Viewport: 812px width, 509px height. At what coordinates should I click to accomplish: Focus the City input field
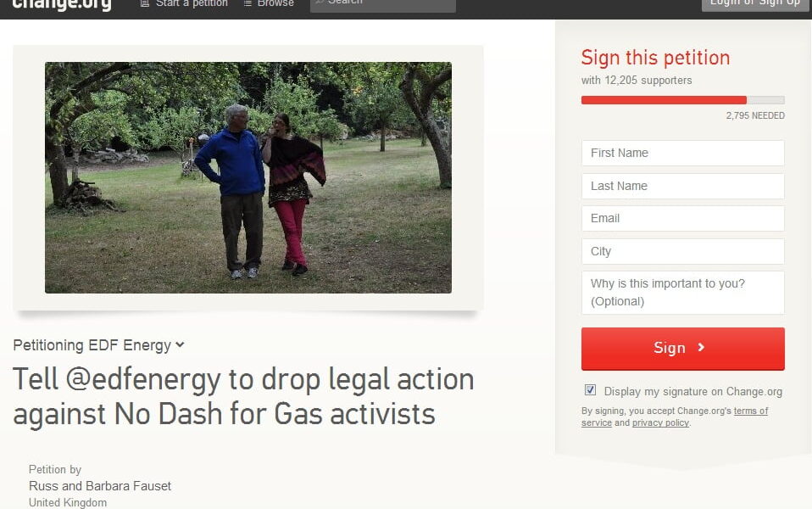point(682,251)
